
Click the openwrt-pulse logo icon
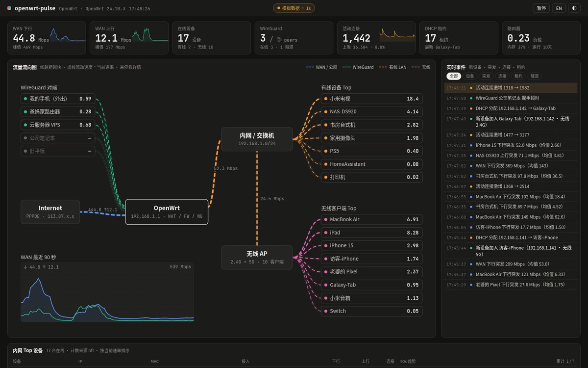tap(9, 8)
